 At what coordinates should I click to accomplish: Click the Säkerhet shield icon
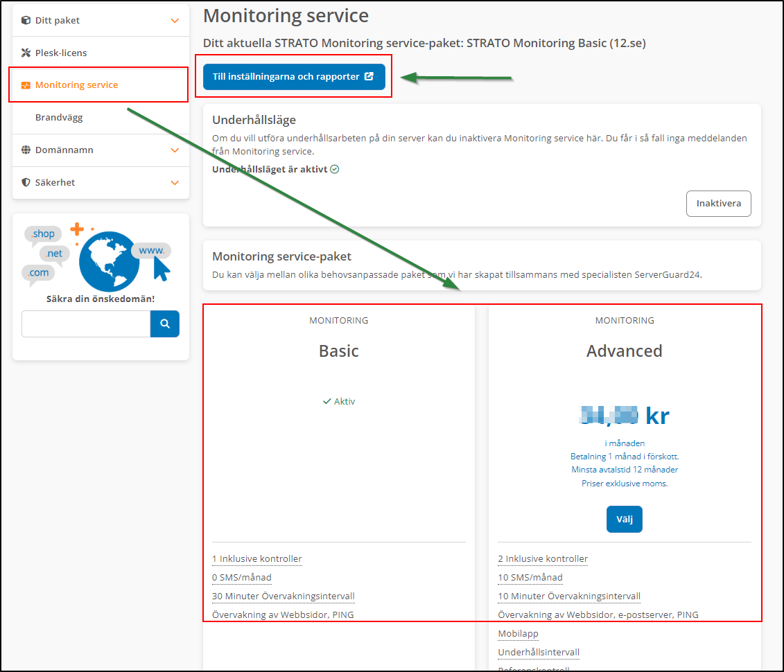pos(26,182)
